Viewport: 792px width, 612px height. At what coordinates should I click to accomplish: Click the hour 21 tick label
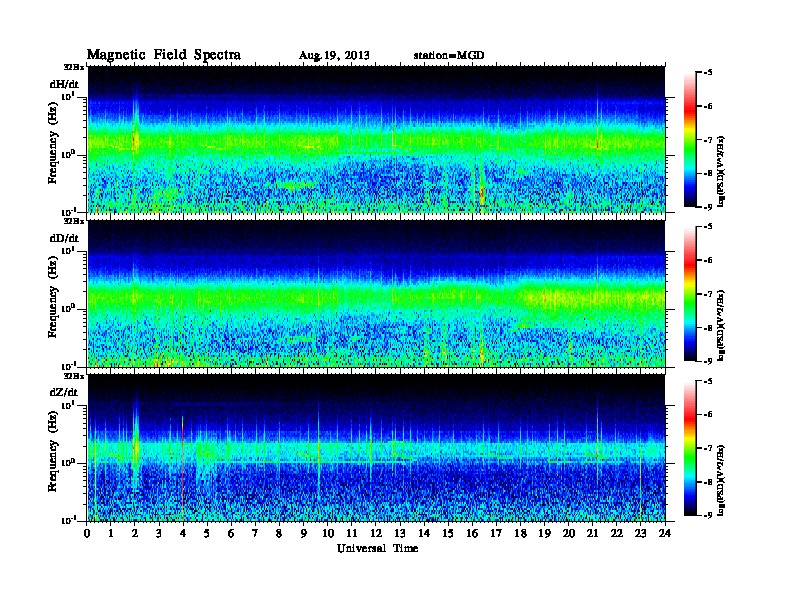point(592,533)
